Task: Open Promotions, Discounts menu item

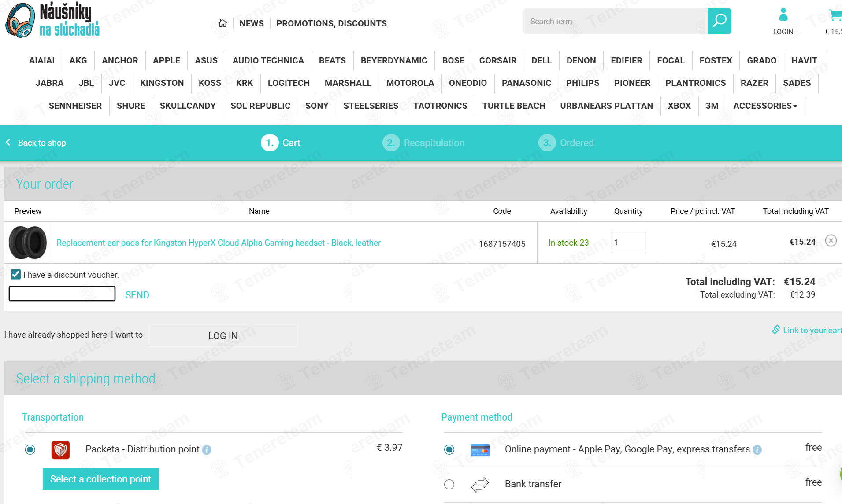Action: coord(331,23)
